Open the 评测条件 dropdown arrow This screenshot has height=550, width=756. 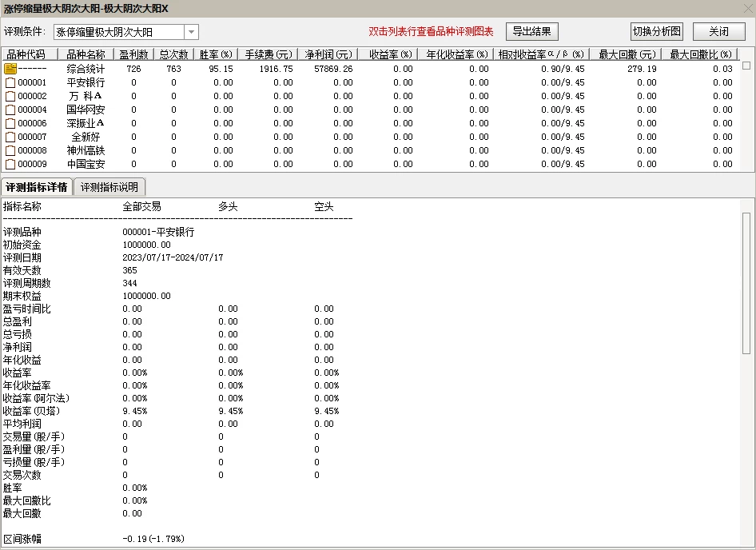192,32
